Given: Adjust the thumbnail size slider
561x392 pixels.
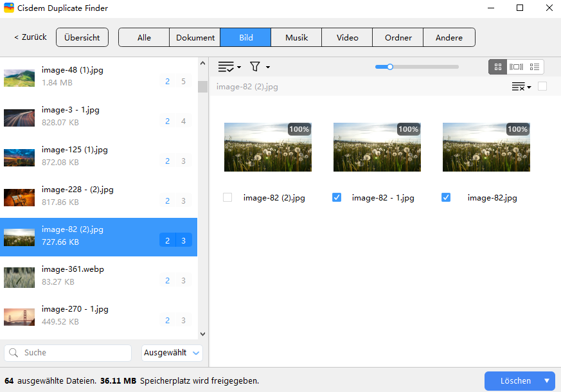Looking at the screenshot, I should 389,66.
